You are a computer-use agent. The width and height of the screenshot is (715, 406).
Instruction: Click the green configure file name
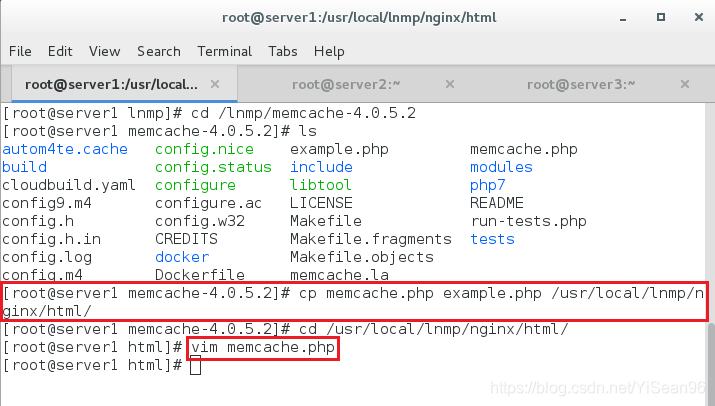[x=195, y=185]
